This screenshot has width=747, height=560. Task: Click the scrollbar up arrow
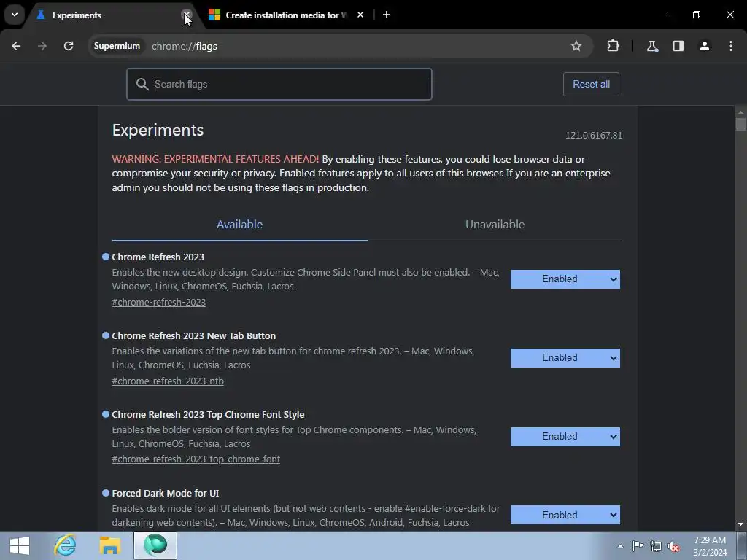(x=740, y=112)
